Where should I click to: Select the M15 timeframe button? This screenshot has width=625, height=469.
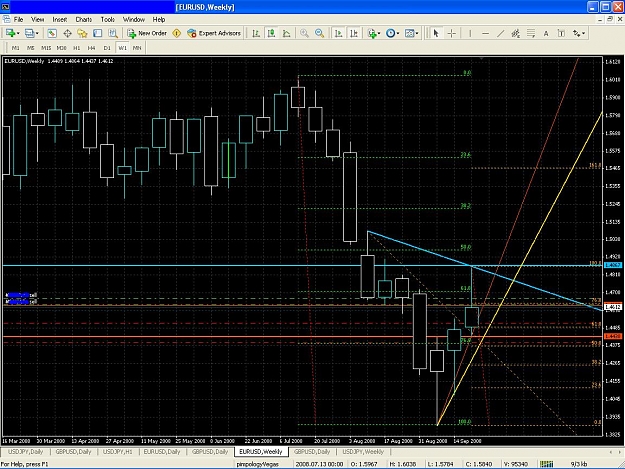[x=46, y=48]
